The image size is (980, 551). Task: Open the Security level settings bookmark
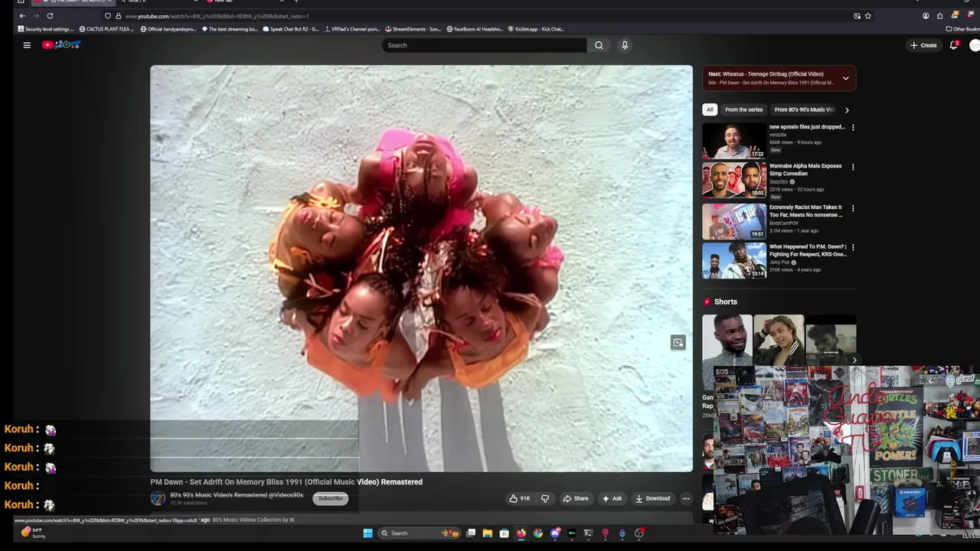[46, 29]
